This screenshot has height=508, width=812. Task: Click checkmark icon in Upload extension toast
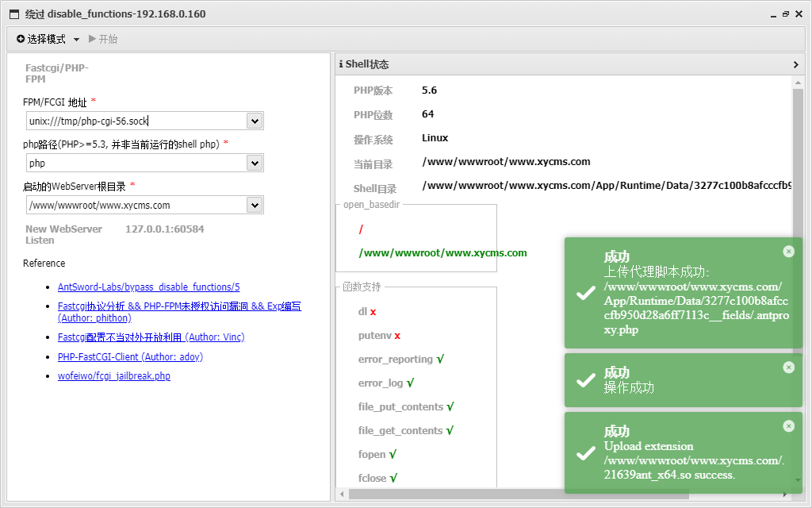(586, 453)
